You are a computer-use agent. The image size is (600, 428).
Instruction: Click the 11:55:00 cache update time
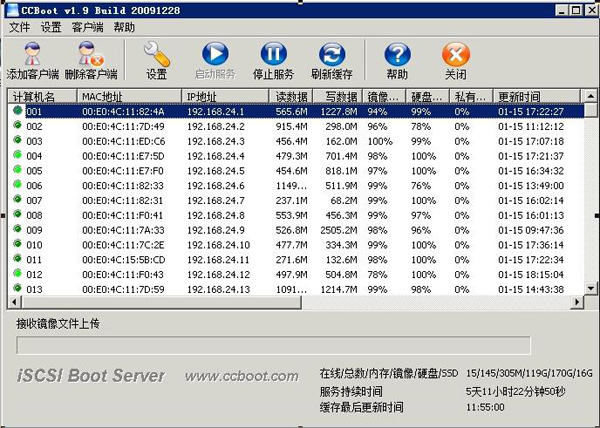485,407
